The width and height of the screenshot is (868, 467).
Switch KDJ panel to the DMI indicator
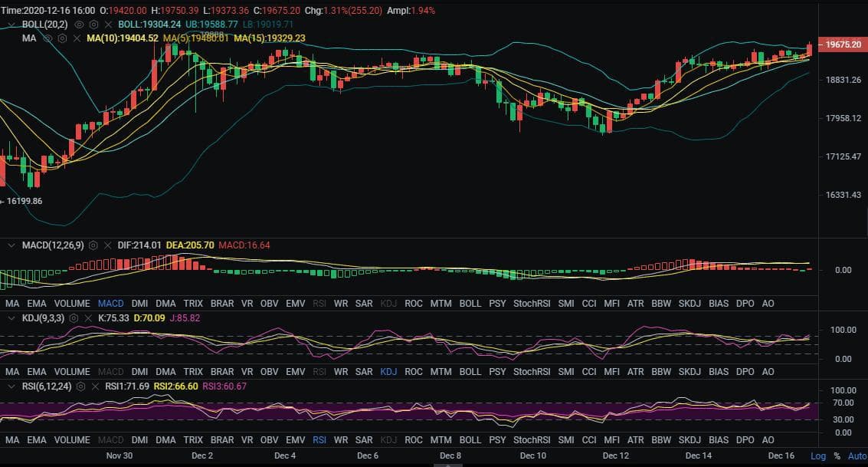pyautogui.click(x=139, y=372)
